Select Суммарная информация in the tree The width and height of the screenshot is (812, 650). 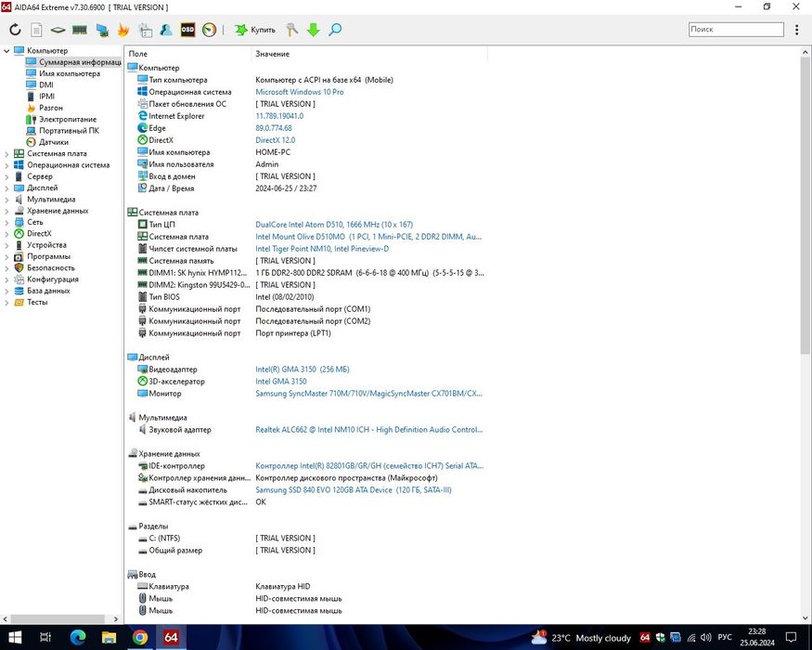[74, 61]
